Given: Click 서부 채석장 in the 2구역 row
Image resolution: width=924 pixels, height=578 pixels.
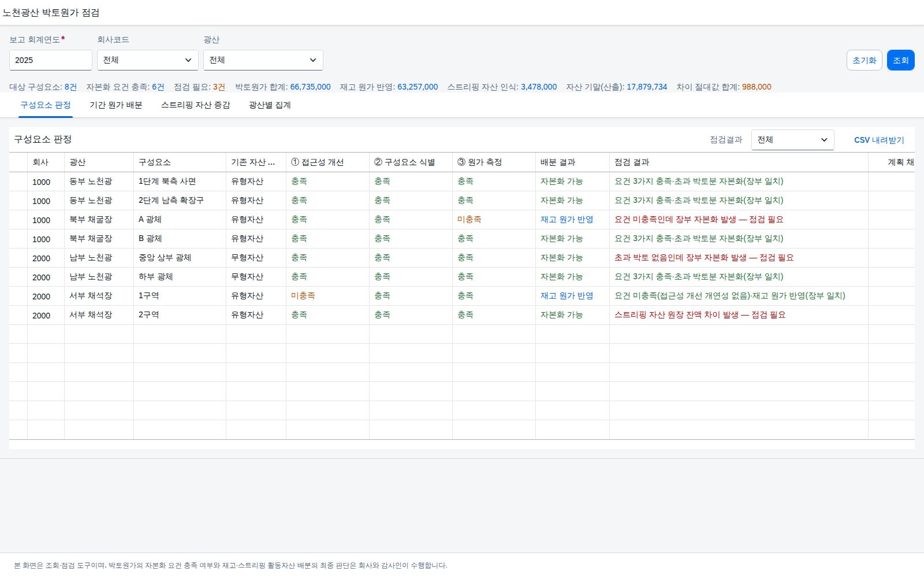Looking at the screenshot, I should click(x=91, y=315).
